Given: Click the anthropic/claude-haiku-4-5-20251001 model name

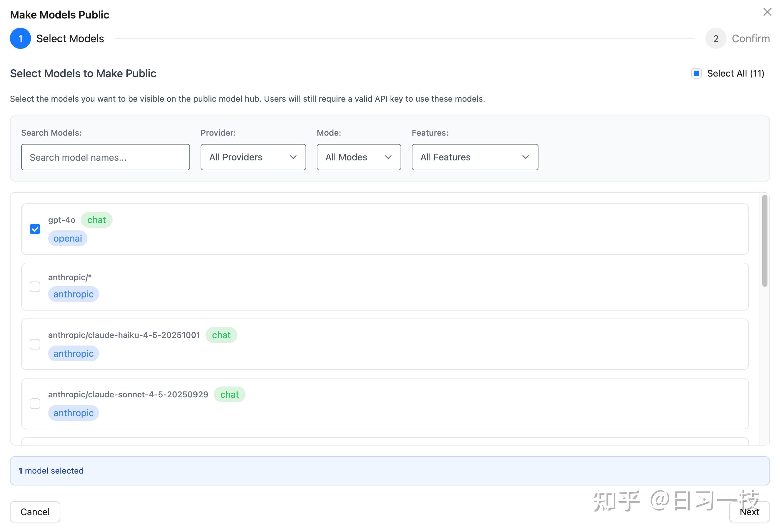Looking at the screenshot, I should 124,335.
